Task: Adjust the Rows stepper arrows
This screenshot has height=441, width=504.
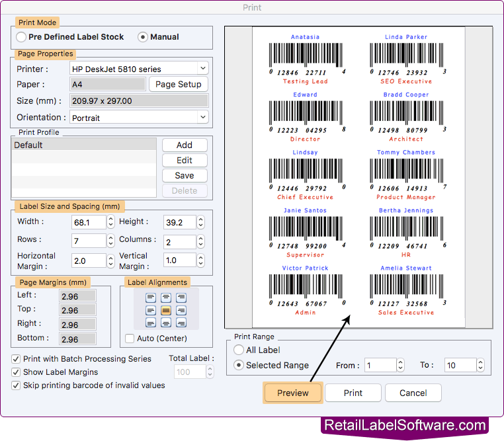Action: pyautogui.click(x=110, y=241)
